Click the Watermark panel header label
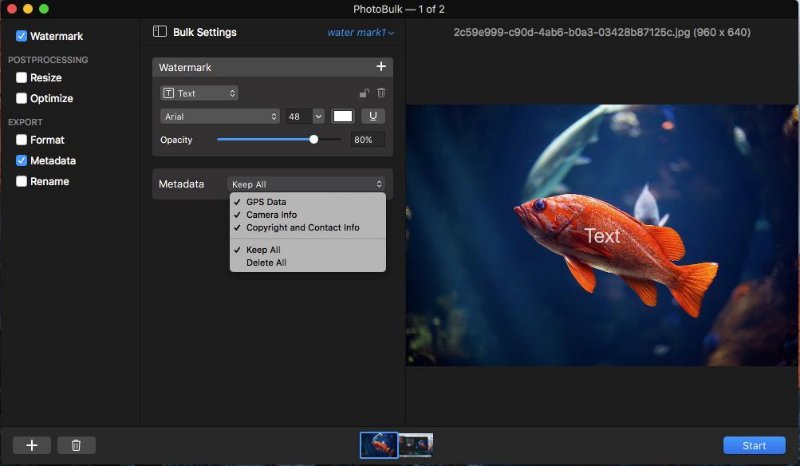800x466 pixels. (x=185, y=67)
